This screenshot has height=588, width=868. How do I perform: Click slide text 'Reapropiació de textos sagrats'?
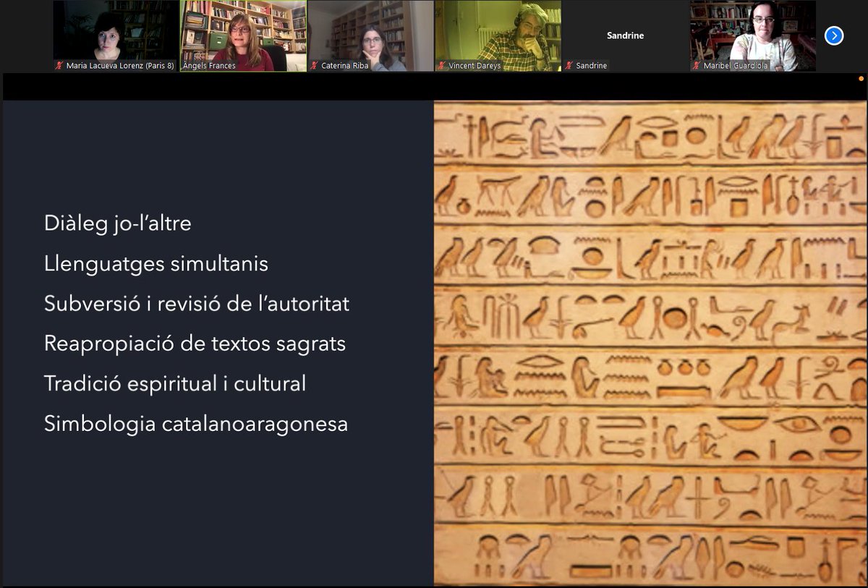click(195, 344)
